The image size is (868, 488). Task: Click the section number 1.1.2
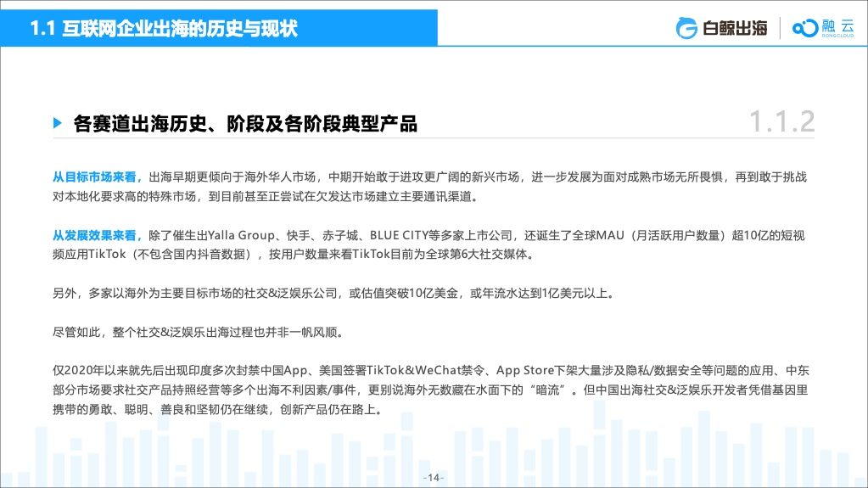(x=781, y=121)
